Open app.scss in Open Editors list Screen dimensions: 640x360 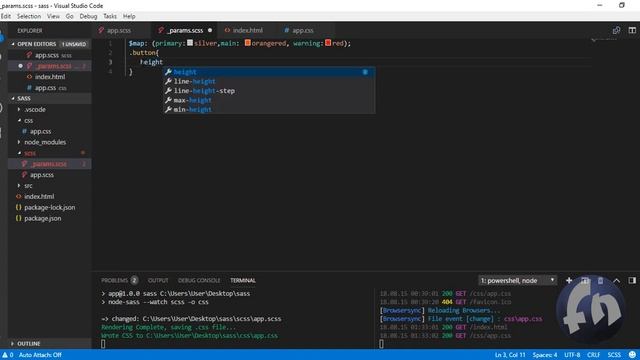click(x=50, y=55)
